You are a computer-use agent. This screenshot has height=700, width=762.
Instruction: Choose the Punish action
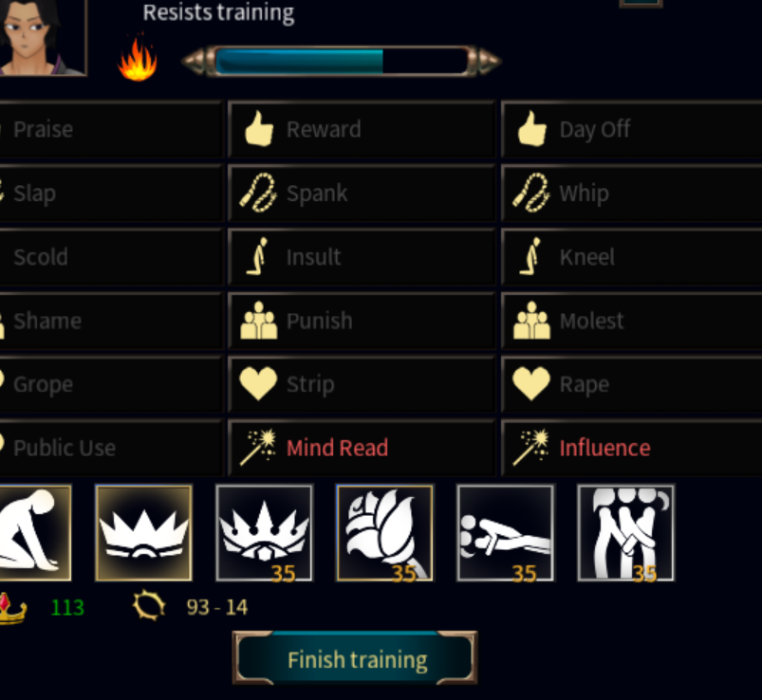click(362, 321)
